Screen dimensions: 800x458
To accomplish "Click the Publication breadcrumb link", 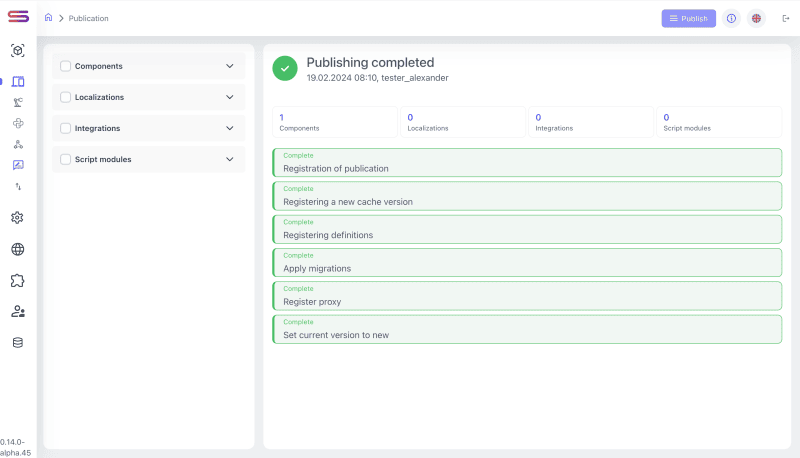I will [88, 18].
